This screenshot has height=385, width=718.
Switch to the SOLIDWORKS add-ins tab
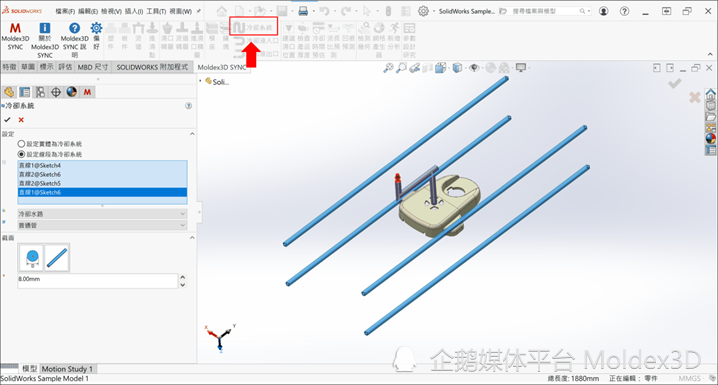(x=152, y=67)
